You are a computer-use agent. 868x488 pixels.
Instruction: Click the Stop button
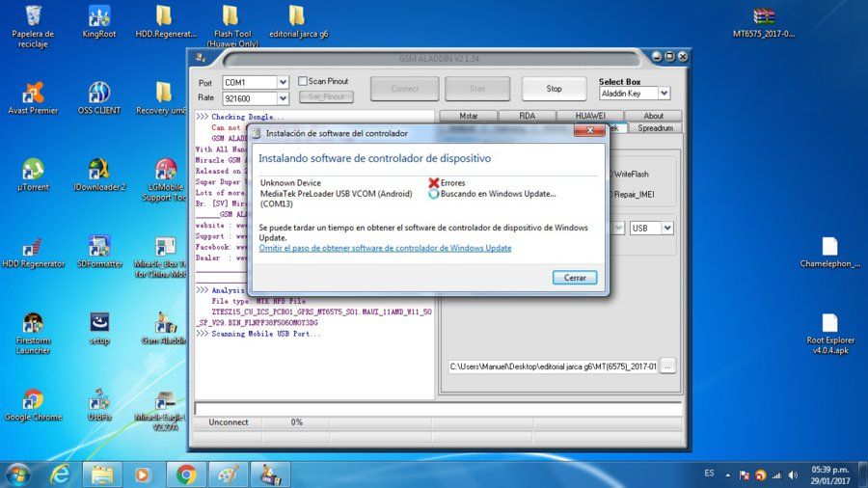pos(555,89)
